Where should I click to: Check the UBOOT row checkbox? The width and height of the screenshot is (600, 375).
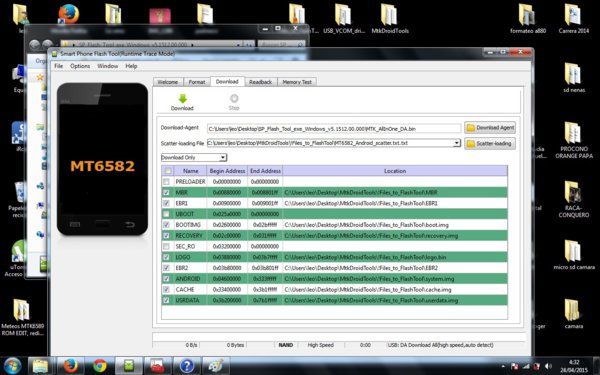166,214
